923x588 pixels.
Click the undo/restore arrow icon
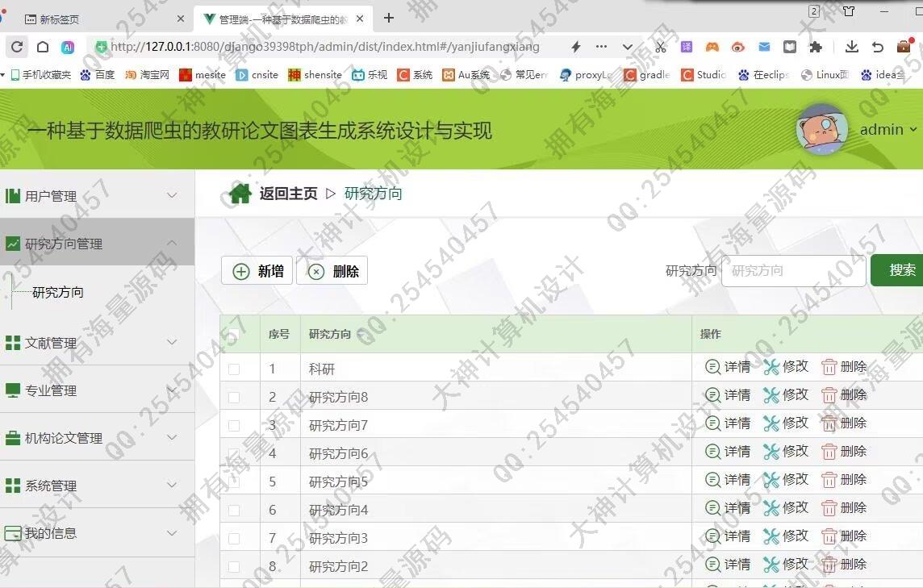[878, 47]
